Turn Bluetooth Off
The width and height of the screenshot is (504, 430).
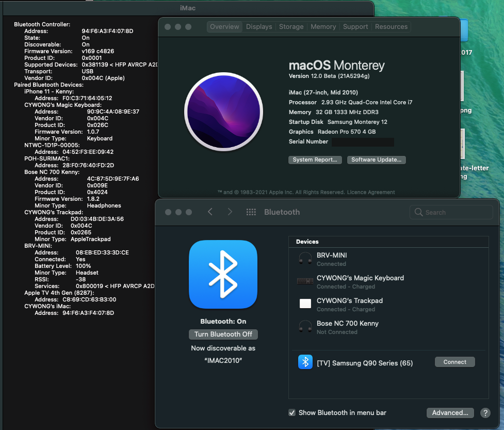(223, 335)
